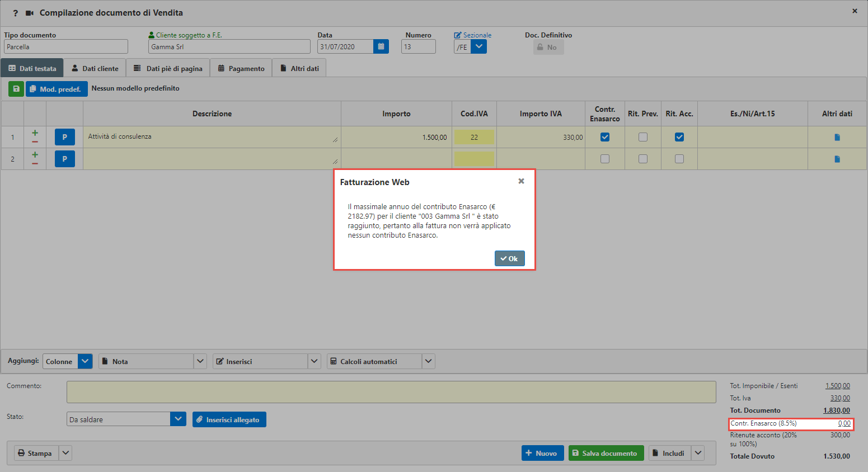Click the Nota button
The image size is (868, 472).
pos(146,361)
